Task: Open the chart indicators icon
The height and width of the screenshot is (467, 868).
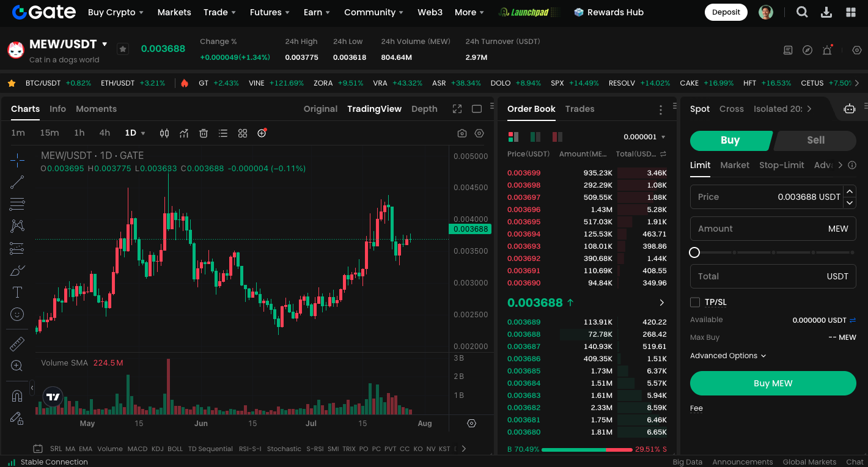Action: click(184, 133)
